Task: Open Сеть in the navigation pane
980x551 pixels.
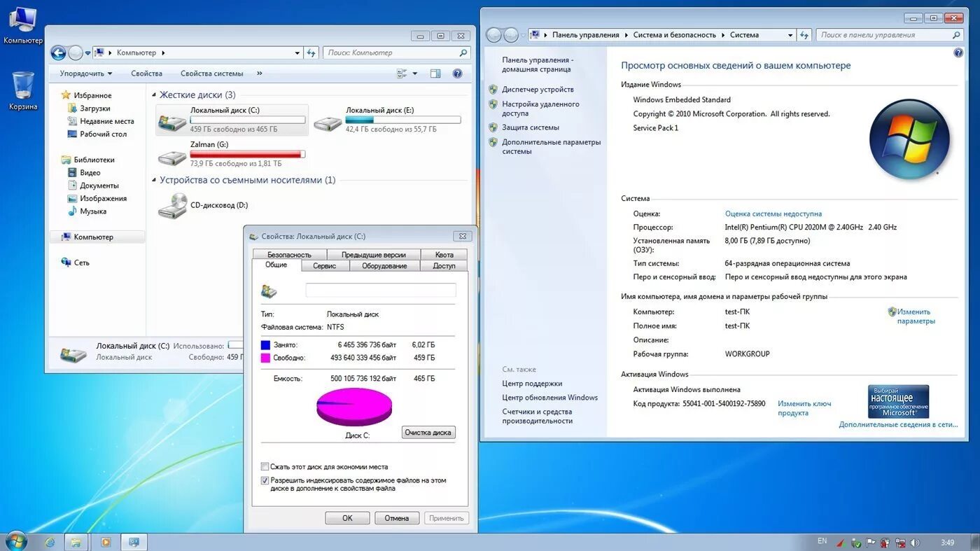Action: tap(81, 263)
